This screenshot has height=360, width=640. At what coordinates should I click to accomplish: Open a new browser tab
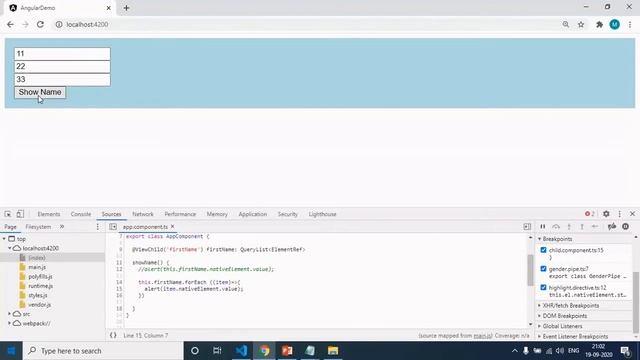point(127,8)
